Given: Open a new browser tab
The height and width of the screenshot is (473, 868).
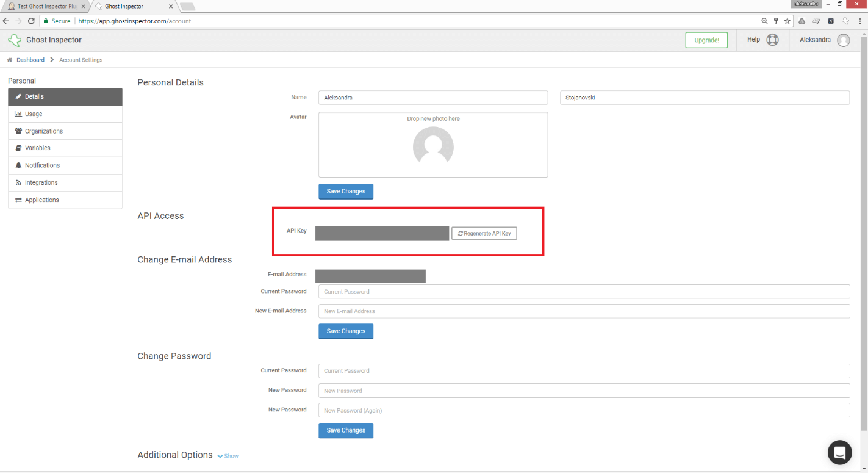Looking at the screenshot, I should 188,7.
